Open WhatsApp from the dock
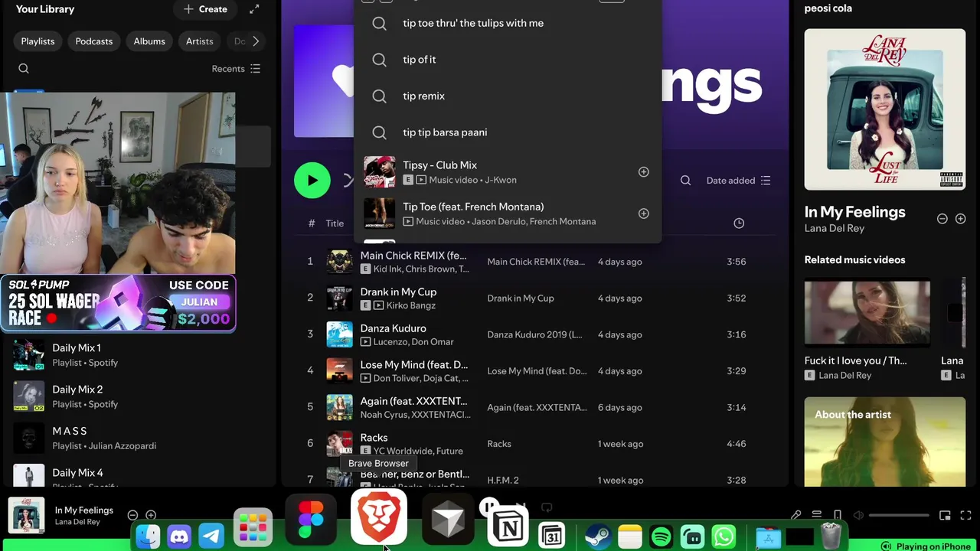The height and width of the screenshot is (551, 980). coord(724,536)
